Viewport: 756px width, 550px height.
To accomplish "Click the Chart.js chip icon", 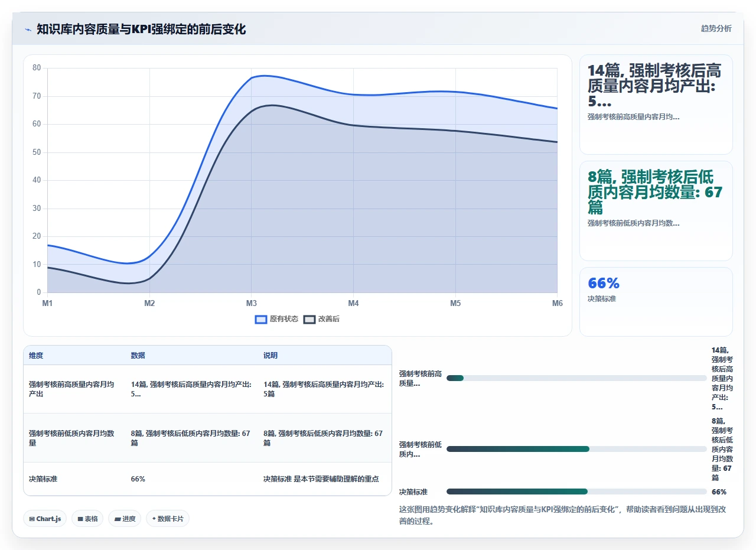I will point(32,519).
